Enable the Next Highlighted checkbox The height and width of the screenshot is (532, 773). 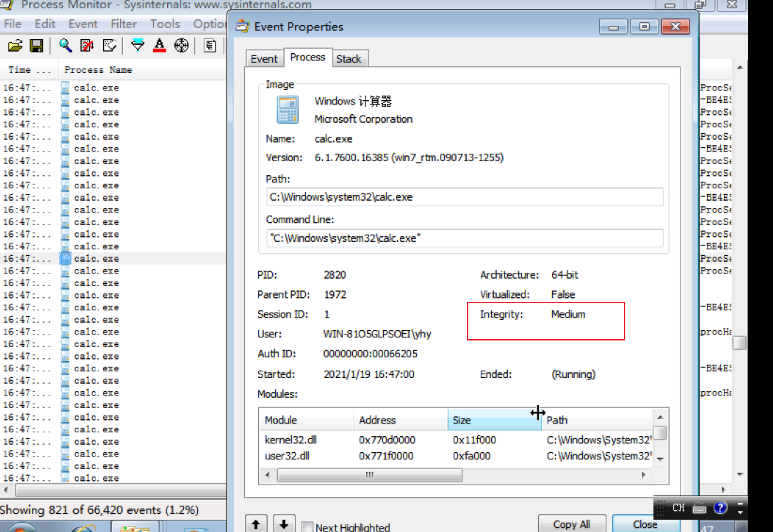click(x=307, y=527)
